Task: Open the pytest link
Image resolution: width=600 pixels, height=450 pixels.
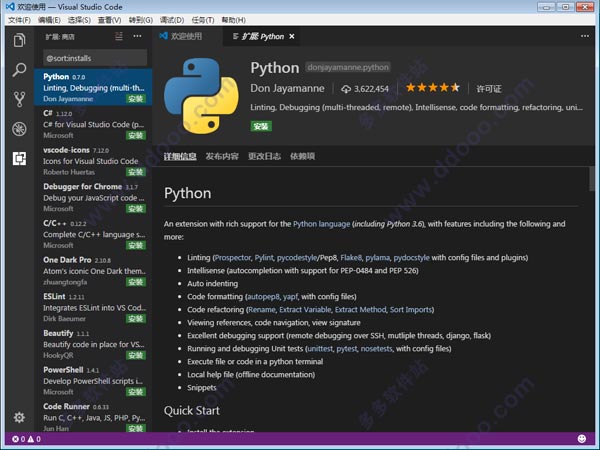Action: click(347, 349)
